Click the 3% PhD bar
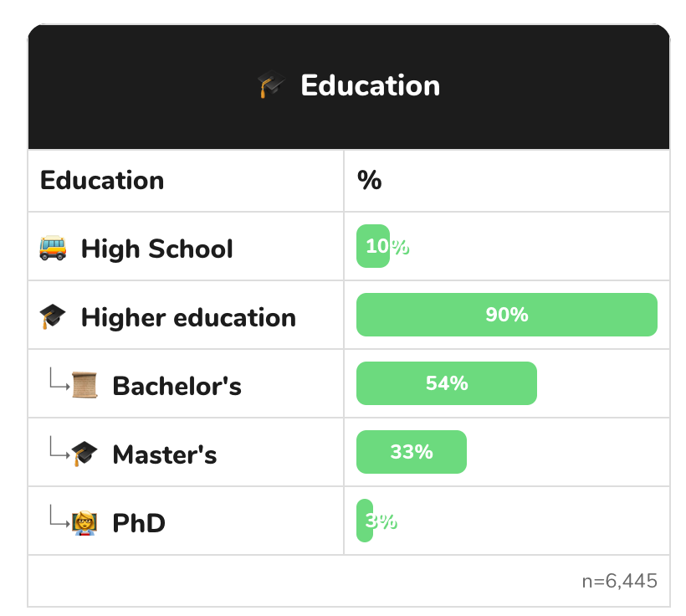The width and height of the screenshot is (686, 616). point(365,521)
